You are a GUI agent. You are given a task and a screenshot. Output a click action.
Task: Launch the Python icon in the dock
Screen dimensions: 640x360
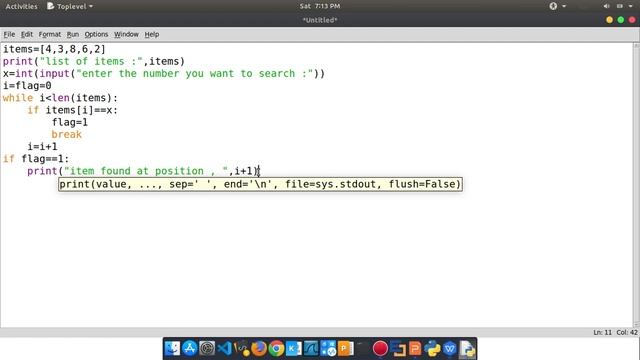pyautogui.click(x=432, y=349)
